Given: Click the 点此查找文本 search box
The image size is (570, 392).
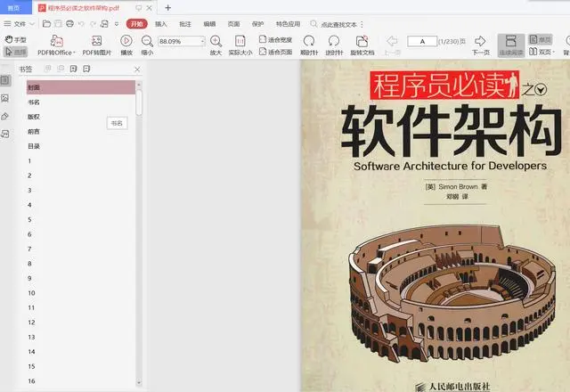Looking at the screenshot, I should tap(338, 24).
